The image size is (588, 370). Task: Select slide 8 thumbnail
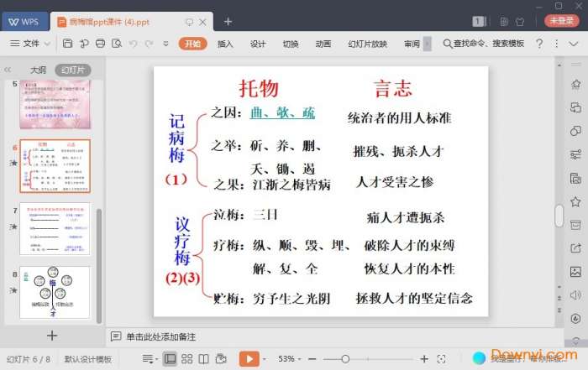[x=55, y=292]
